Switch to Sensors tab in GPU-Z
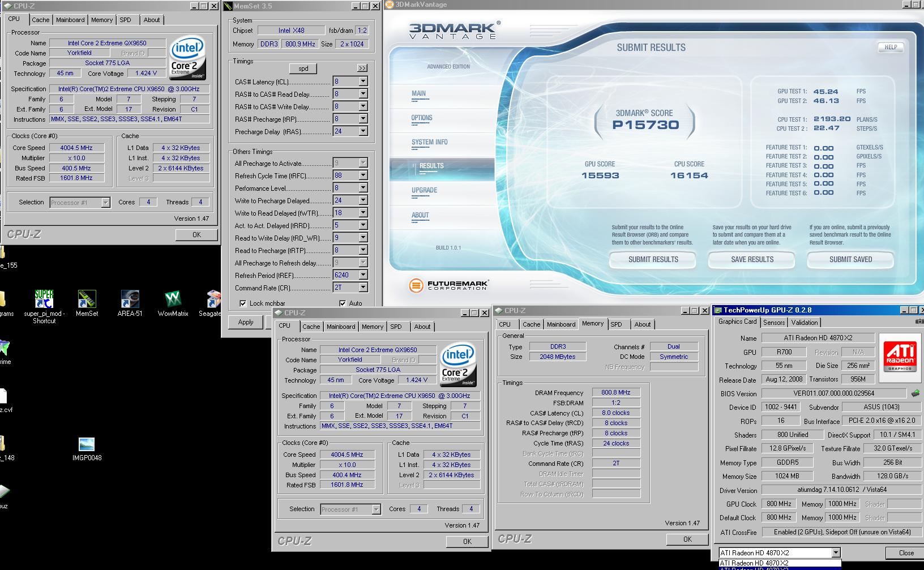 click(774, 323)
